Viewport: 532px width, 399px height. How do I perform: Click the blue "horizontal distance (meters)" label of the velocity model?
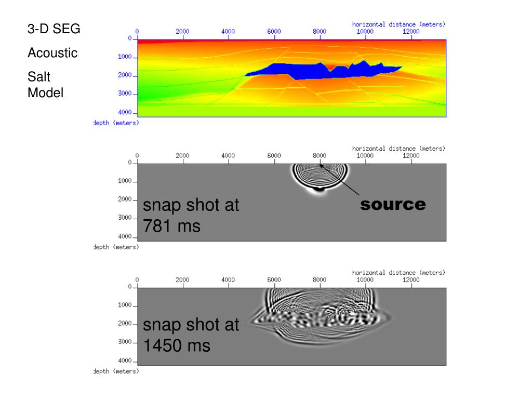(x=398, y=24)
